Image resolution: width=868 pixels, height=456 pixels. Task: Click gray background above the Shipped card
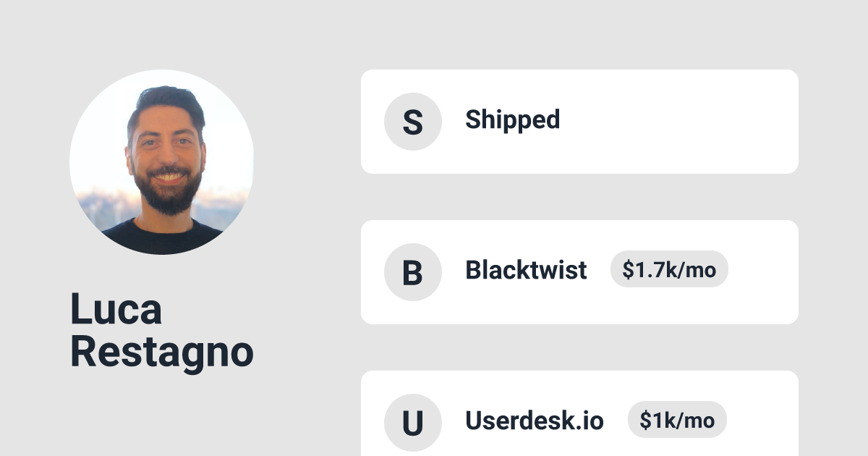579,35
